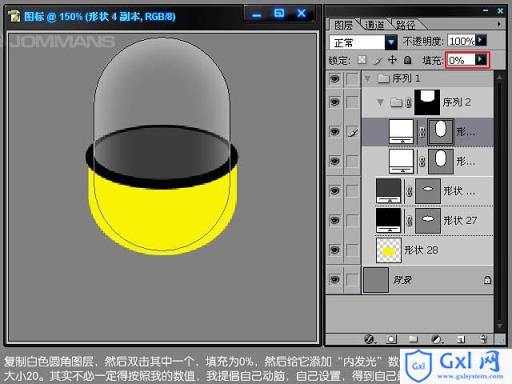Click the link icon on 序列 2 group
The width and height of the screenshot is (512, 384).
409,103
